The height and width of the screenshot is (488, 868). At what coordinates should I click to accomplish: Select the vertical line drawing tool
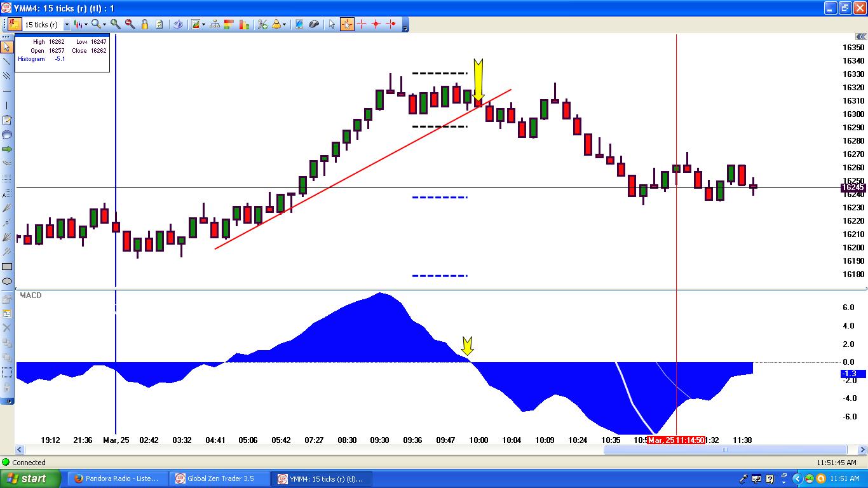click(x=7, y=105)
